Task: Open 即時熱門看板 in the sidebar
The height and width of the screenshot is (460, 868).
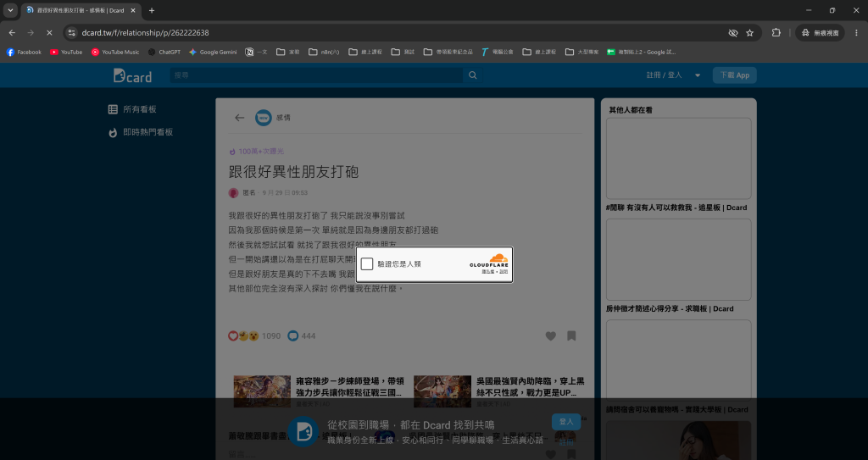Action: tap(147, 132)
